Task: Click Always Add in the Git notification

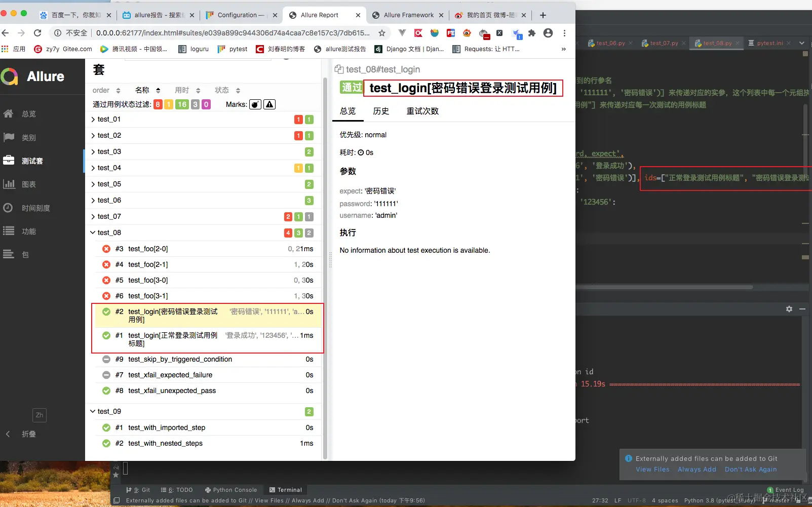Action: (x=697, y=470)
